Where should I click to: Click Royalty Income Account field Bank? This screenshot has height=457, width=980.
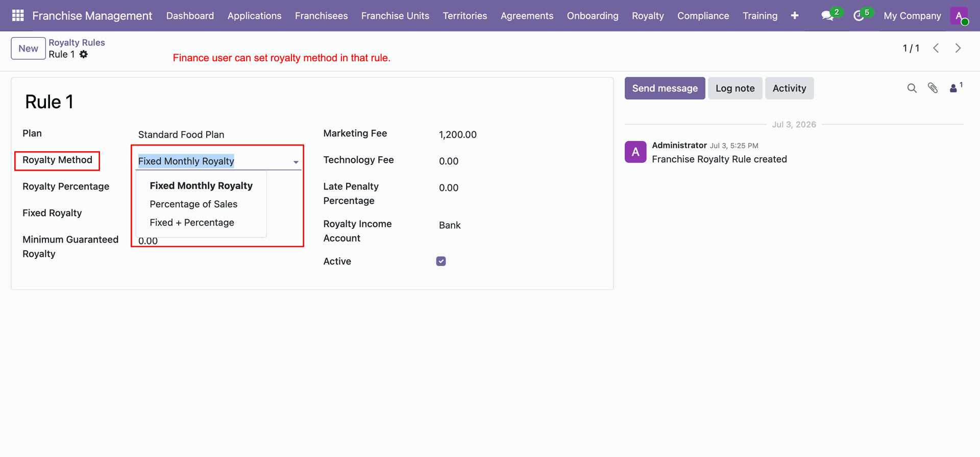click(450, 225)
